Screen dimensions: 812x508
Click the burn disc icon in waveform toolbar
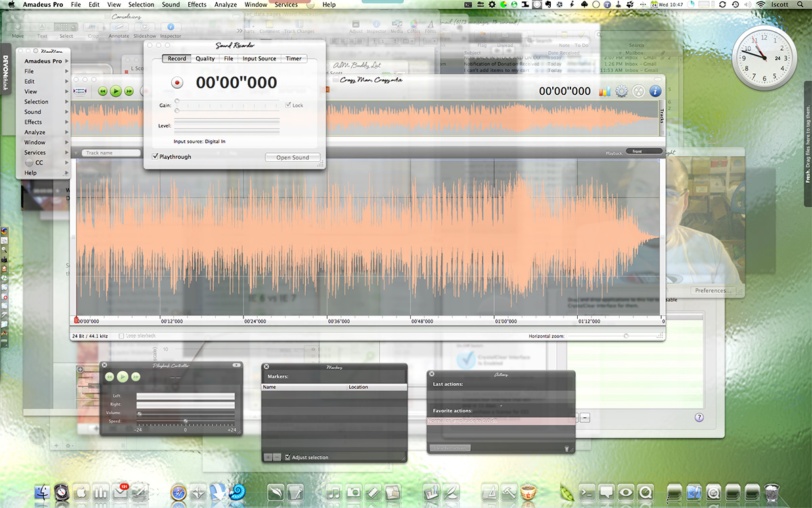coord(638,91)
